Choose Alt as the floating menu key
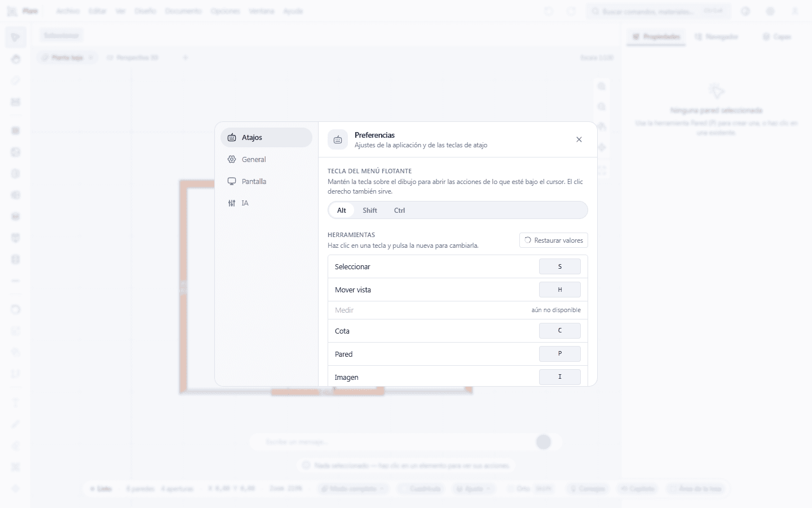The height and width of the screenshot is (508, 812). point(342,210)
